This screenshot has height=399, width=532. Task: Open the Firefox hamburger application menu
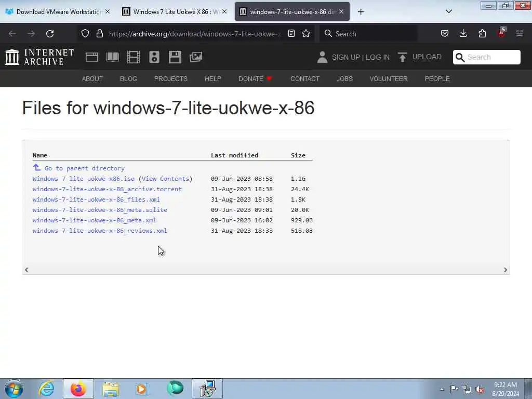520,33
